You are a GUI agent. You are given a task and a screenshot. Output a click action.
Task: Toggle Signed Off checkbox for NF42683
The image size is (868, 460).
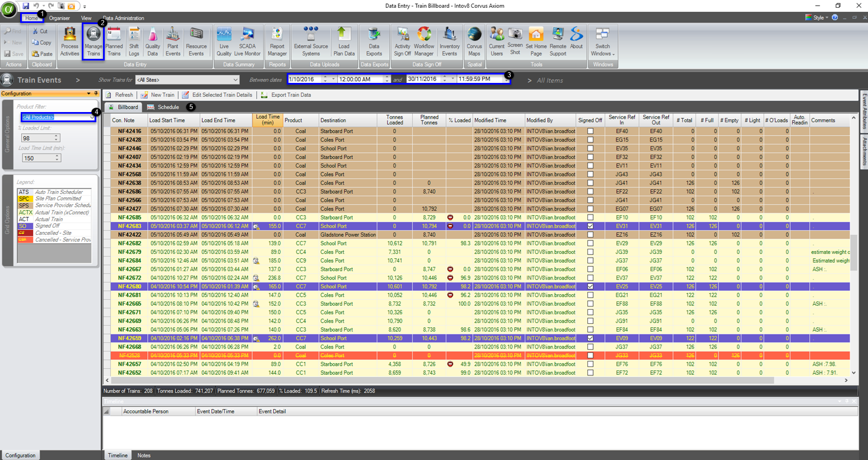[590, 226]
